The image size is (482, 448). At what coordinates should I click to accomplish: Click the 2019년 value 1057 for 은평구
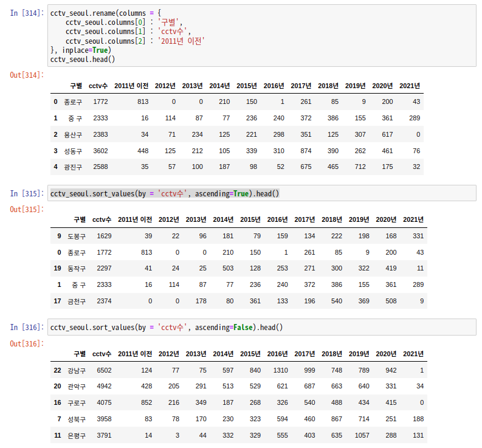(362, 436)
